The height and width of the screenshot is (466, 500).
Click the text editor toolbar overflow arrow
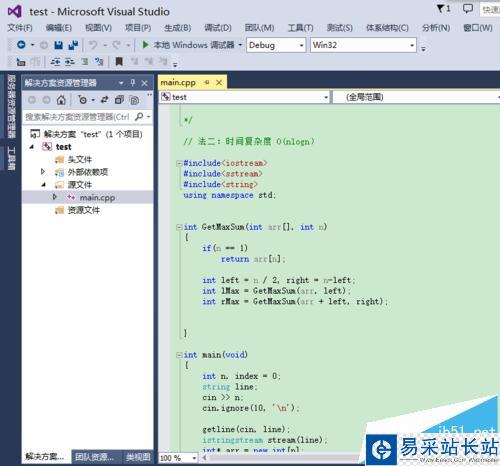coord(175,64)
